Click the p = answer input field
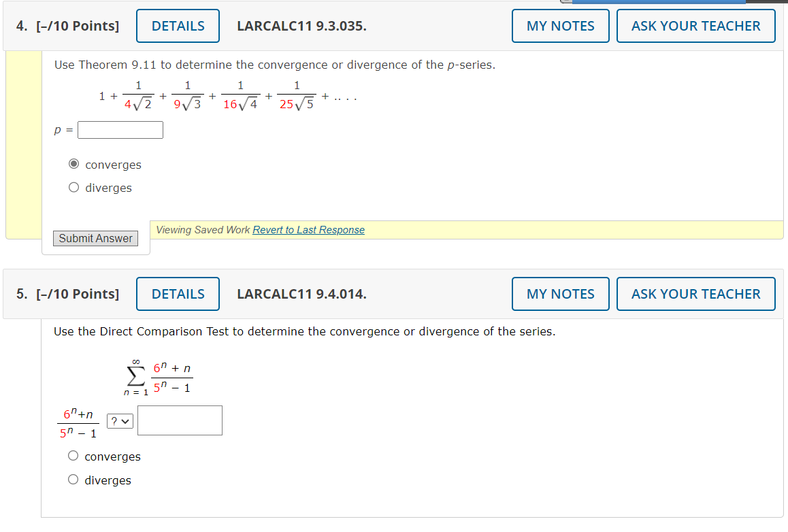The image size is (788, 532). [120, 129]
